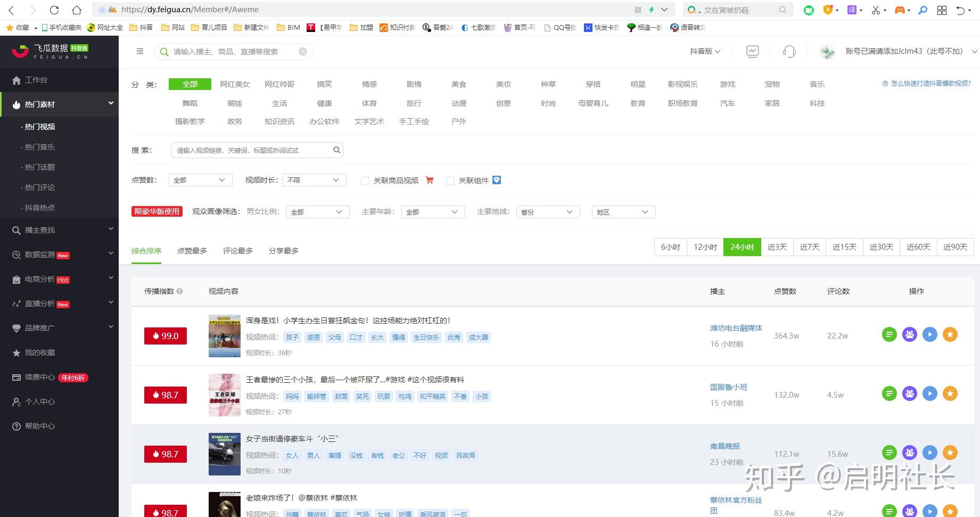Open the customer service headset icon

point(789,52)
